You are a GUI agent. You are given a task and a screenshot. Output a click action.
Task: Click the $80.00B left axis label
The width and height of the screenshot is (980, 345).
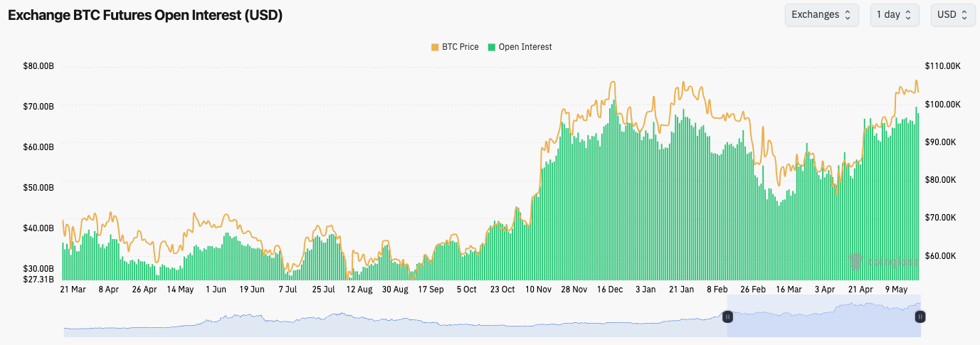click(x=38, y=66)
